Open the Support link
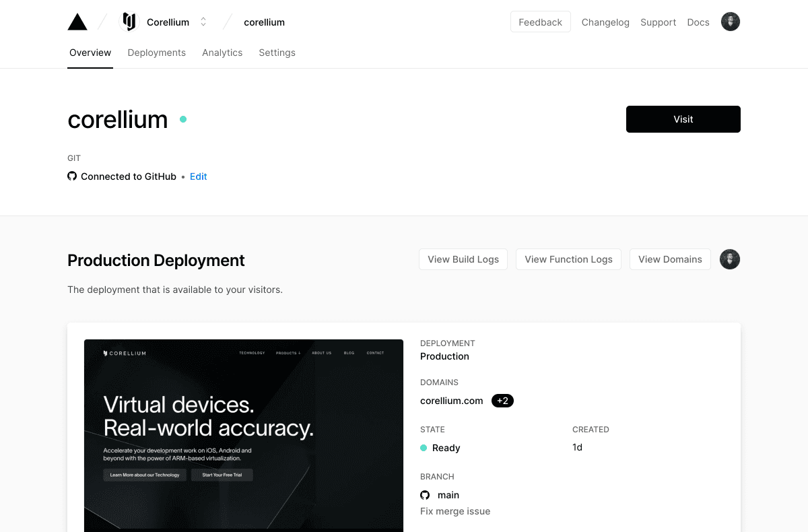 (659, 22)
